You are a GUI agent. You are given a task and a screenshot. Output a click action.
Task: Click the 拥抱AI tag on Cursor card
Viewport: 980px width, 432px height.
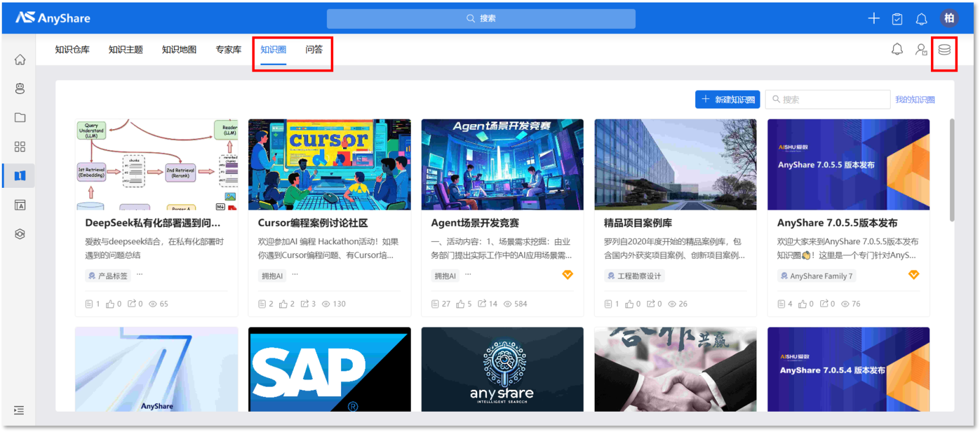point(272,276)
